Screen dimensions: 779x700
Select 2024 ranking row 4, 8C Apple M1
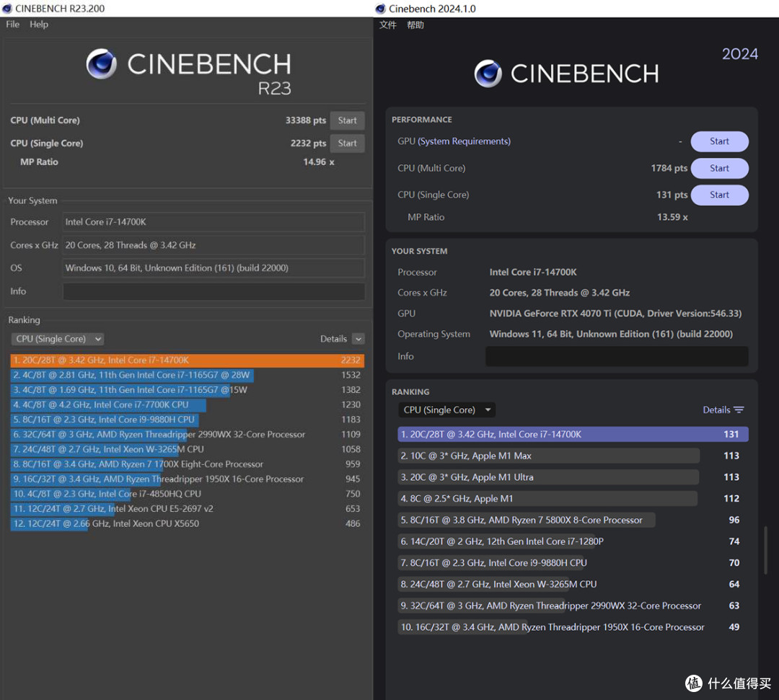tap(573, 498)
